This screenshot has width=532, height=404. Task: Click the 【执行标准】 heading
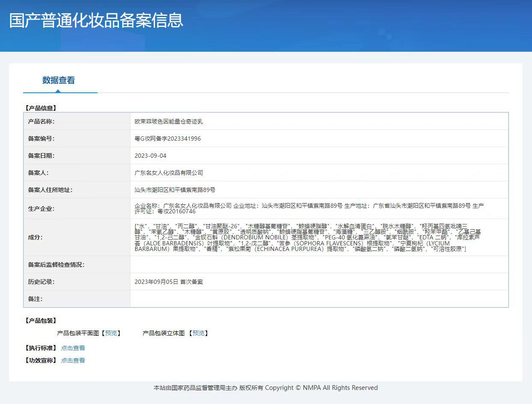point(41,348)
